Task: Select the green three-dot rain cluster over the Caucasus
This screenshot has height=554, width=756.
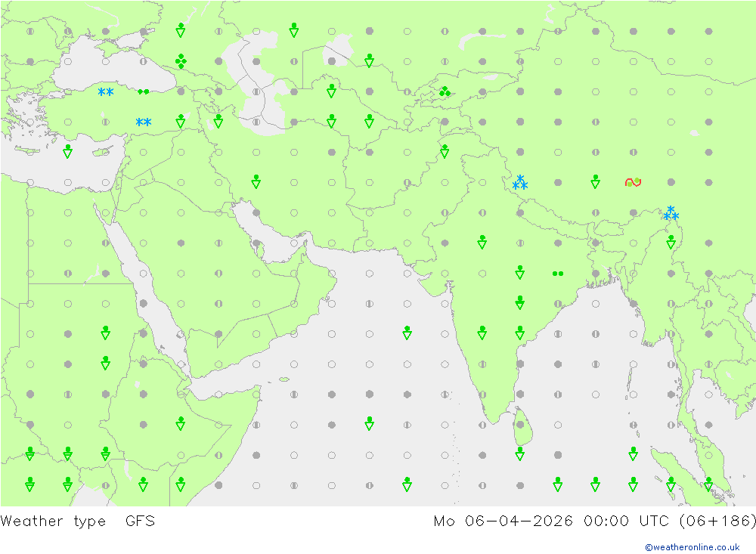Action: point(181,61)
